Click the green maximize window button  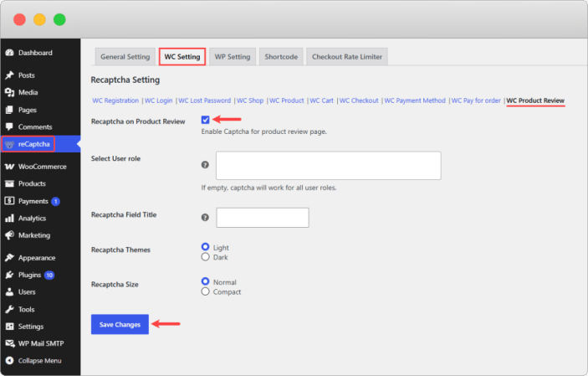(x=59, y=19)
